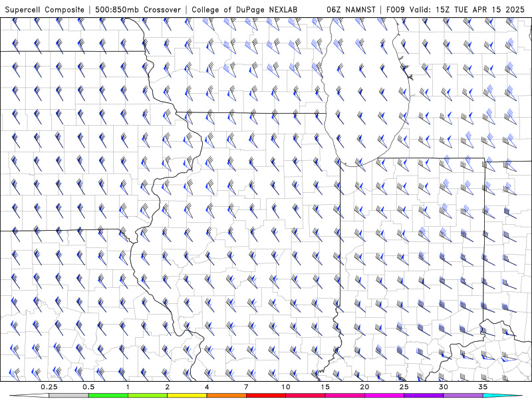
Task: Click the "Supercell Composite" title text
Action: (45, 9)
